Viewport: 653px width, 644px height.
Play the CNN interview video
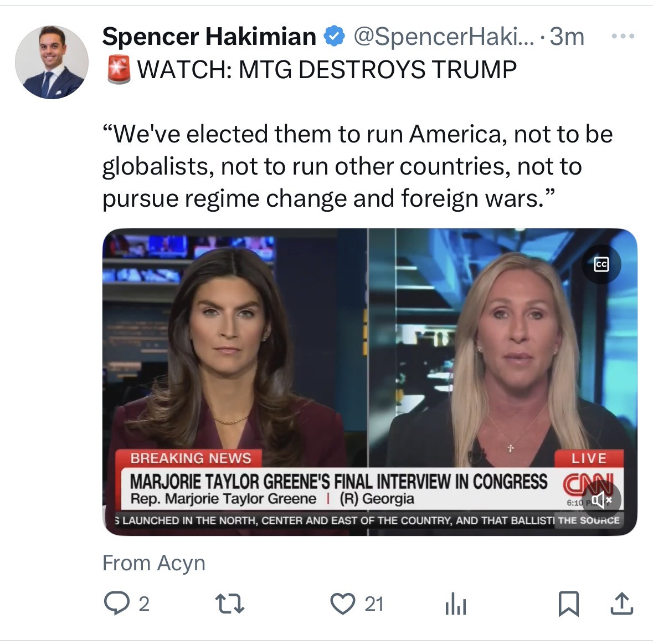pos(370,382)
